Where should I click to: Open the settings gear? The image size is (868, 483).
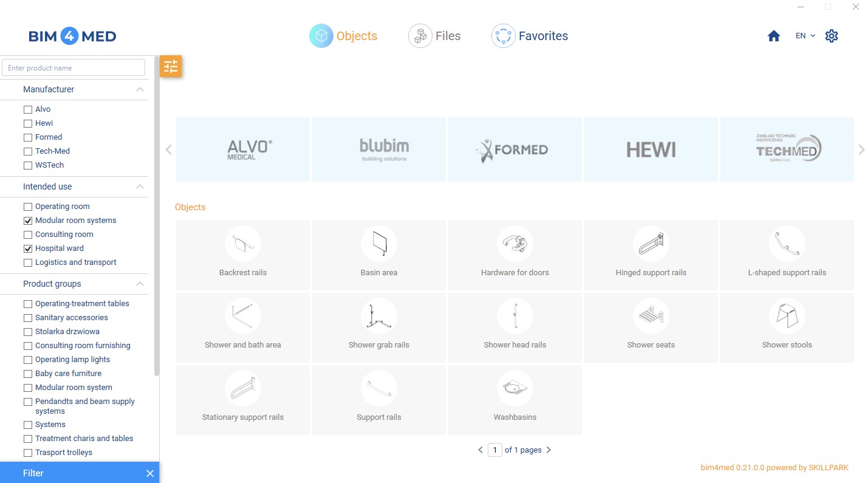click(832, 36)
